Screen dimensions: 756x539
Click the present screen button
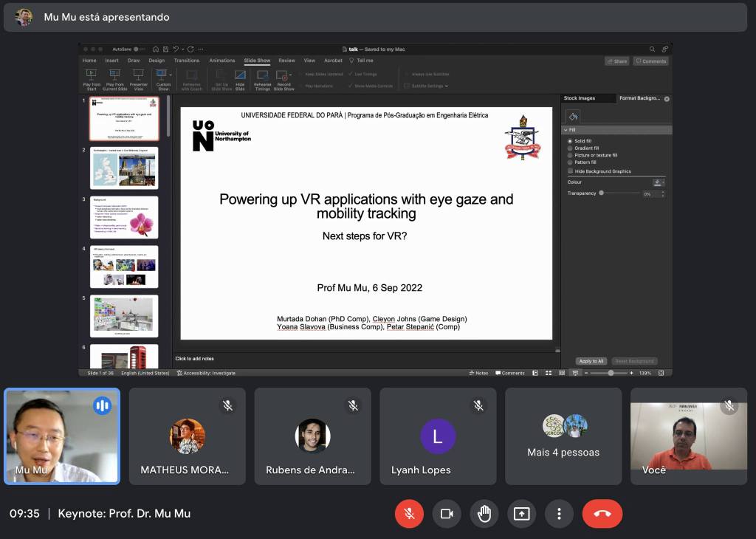(522, 514)
